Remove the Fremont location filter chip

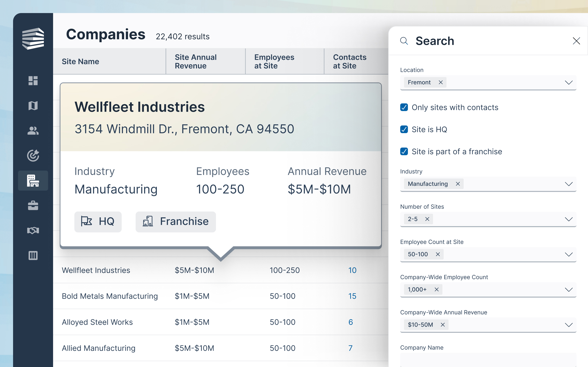pos(441,83)
